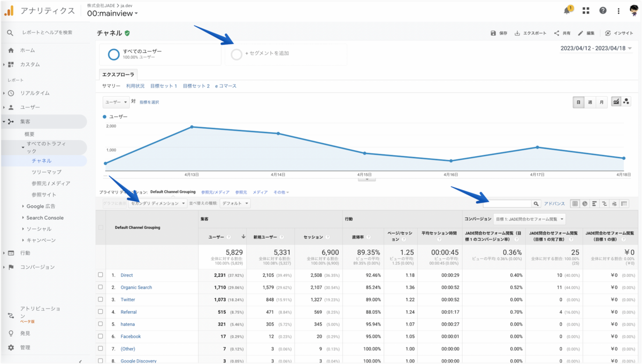Click the magnifier icon in sidebar search
This screenshot has height=364, width=642.
pyautogui.click(x=10, y=33)
